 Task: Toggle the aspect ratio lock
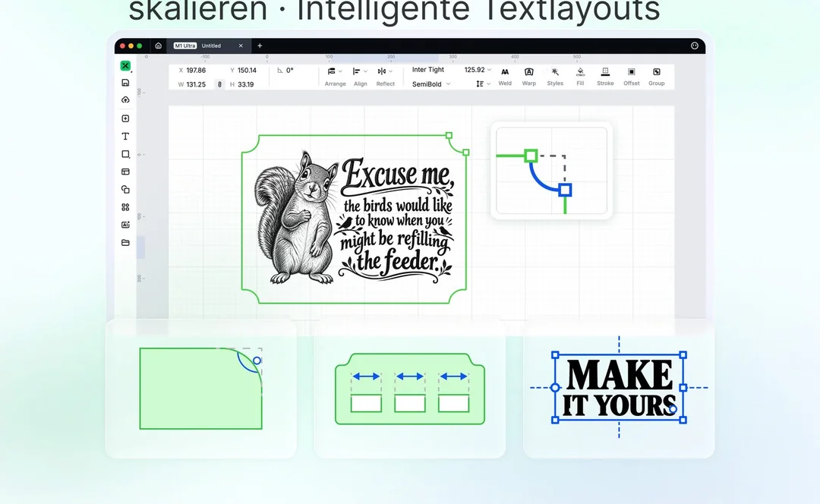(x=219, y=84)
